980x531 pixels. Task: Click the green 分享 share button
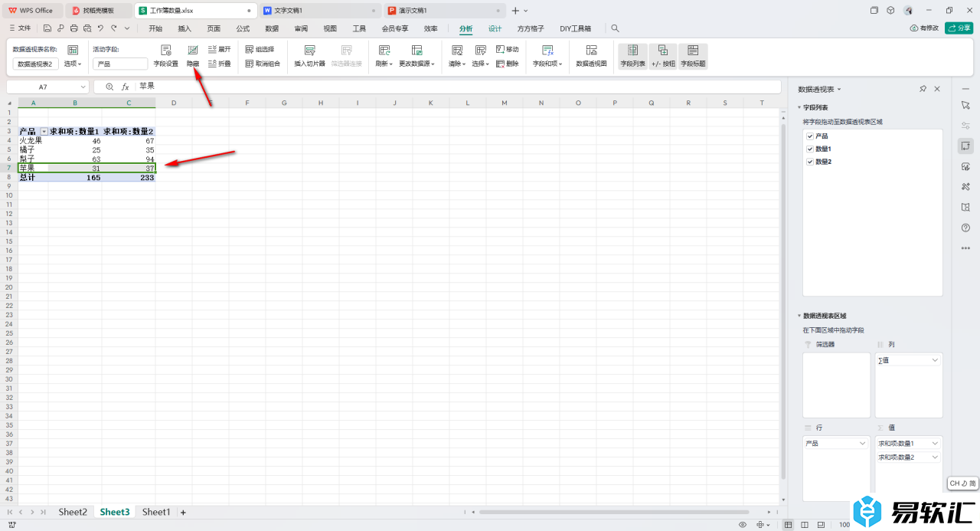pyautogui.click(x=959, y=28)
